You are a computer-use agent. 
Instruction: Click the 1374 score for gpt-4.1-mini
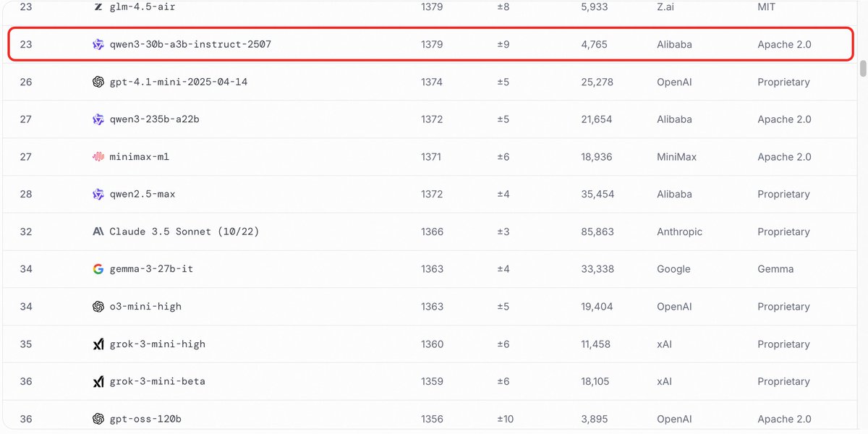[432, 82]
